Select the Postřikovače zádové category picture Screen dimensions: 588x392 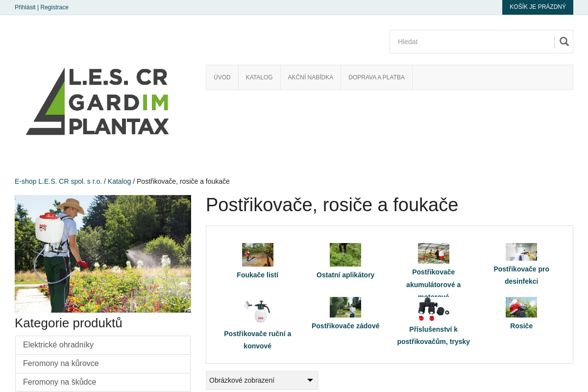[345, 307]
